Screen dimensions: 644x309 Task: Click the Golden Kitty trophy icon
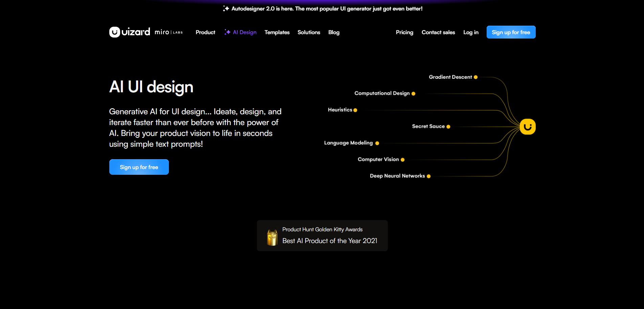tap(272, 237)
